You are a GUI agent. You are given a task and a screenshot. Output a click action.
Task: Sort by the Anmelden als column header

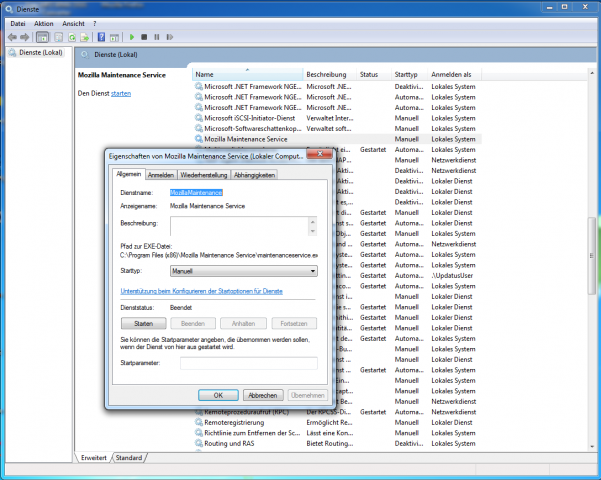(x=454, y=74)
